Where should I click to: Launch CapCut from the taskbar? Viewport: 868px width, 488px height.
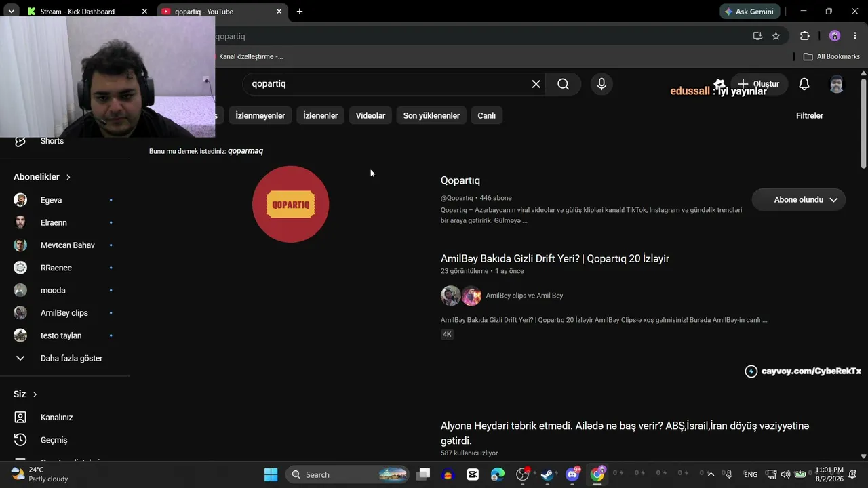pos(473,474)
